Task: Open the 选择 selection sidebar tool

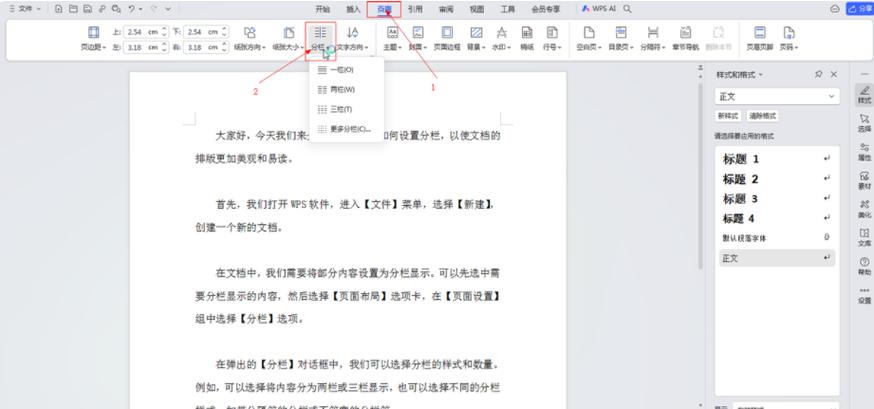Action: 864,123
